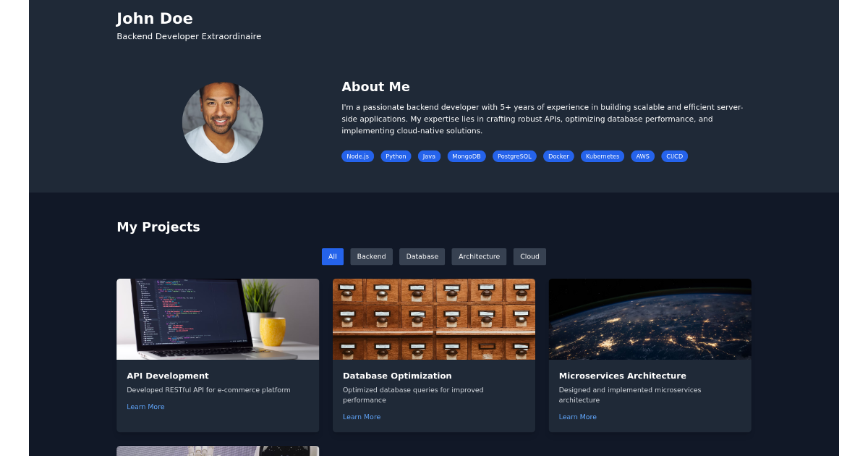This screenshot has height=456, width=868.
Task: Filter projects by Backend
Action: point(371,256)
